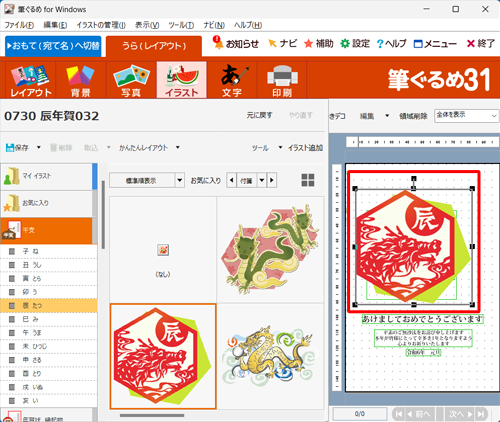Click the 保存 save icon
The width and height of the screenshot is (500, 422).
[x=17, y=147]
